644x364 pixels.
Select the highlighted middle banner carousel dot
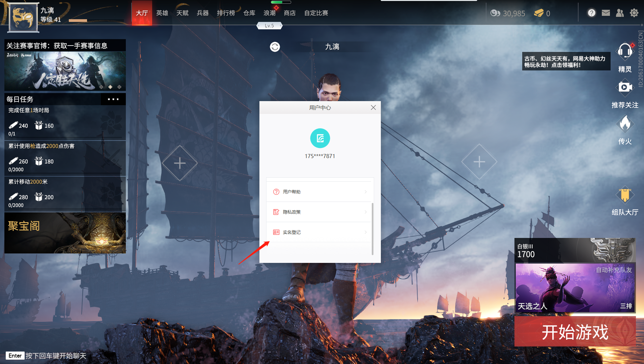point(110,87)
